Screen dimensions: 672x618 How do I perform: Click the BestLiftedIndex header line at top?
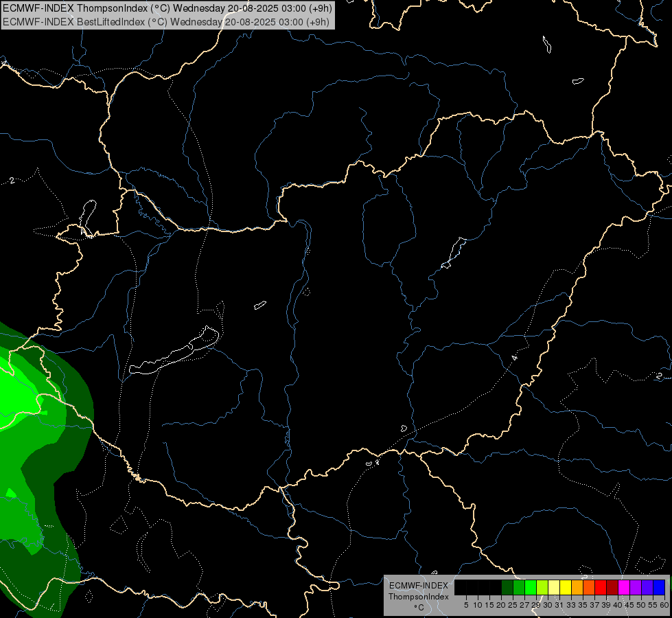coord(166,22)
